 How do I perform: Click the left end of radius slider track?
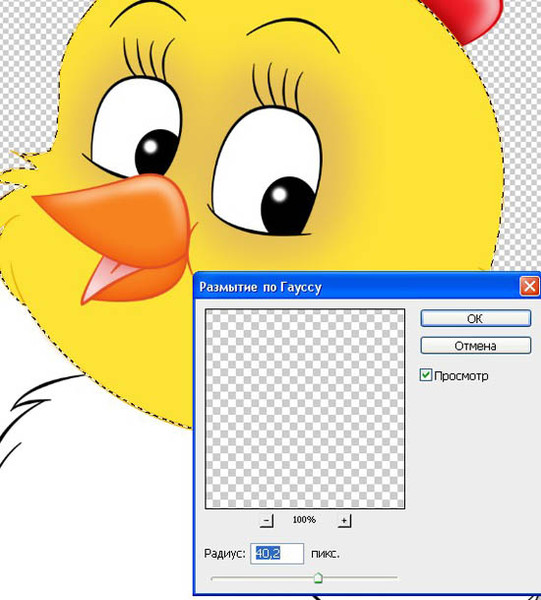tap(213, 578)
